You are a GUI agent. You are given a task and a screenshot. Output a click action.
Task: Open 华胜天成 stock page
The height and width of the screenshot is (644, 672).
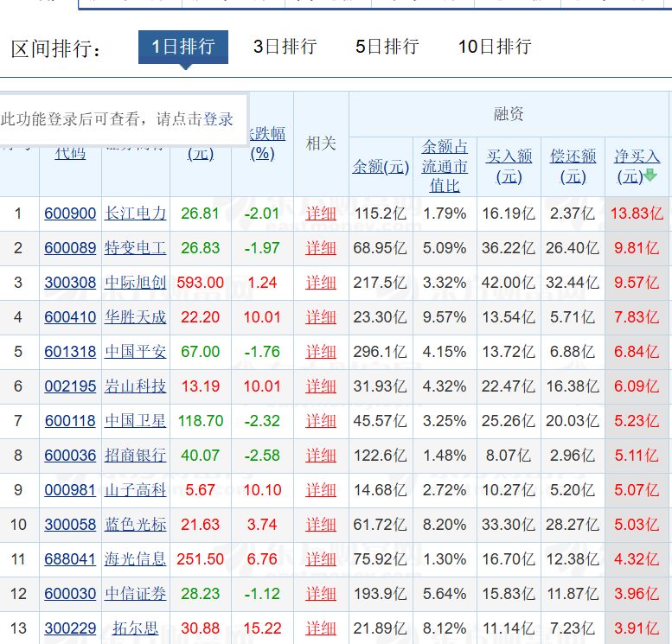click(136, 317)
